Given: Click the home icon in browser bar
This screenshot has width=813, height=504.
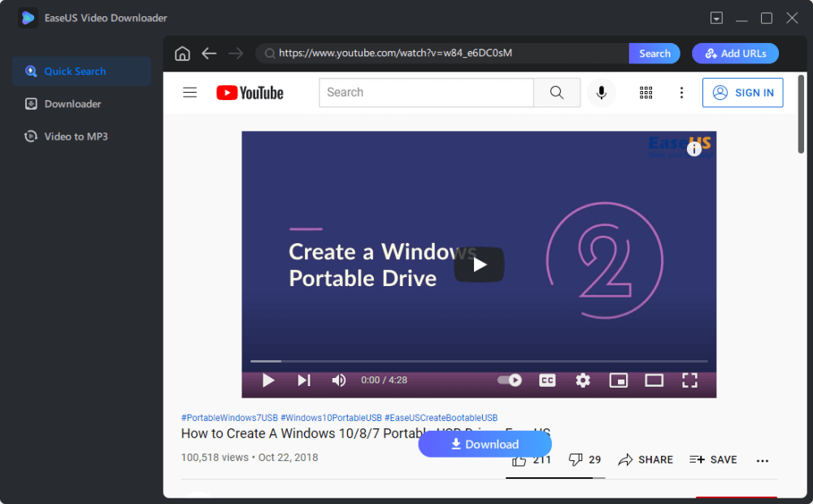Looking at the screenshot, I should [182, 54].
